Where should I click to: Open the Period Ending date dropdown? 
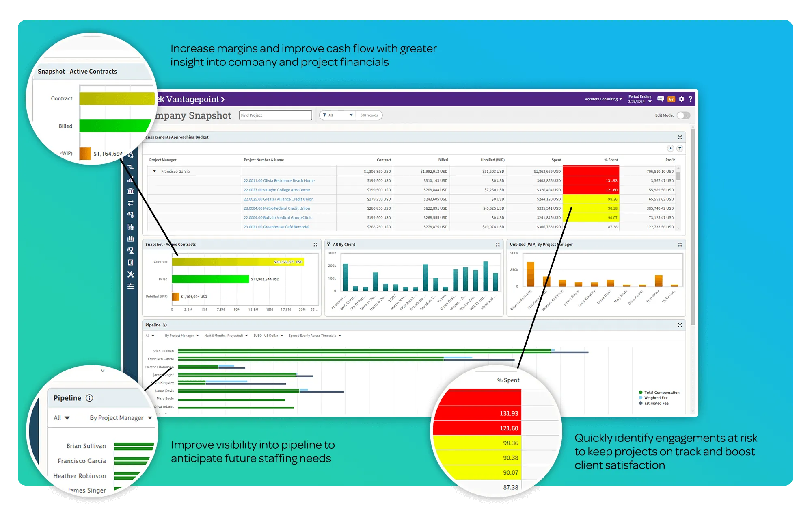[640, 99]
